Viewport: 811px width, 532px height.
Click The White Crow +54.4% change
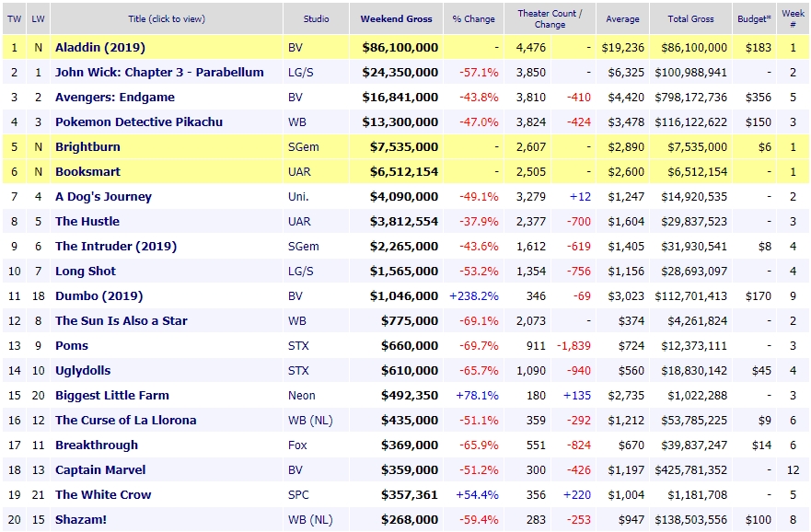tap(477, 495)
